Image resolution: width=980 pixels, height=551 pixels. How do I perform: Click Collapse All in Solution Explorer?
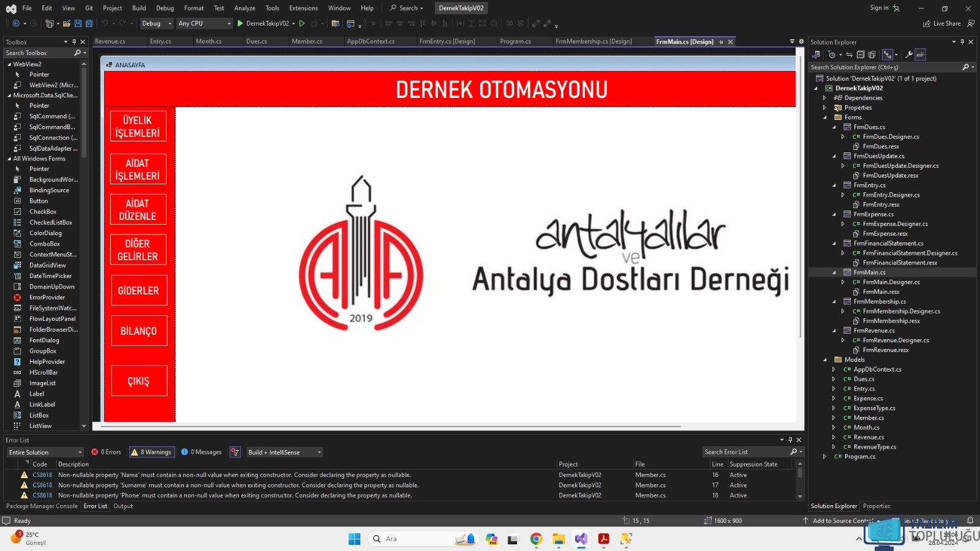tap(860, 54)
